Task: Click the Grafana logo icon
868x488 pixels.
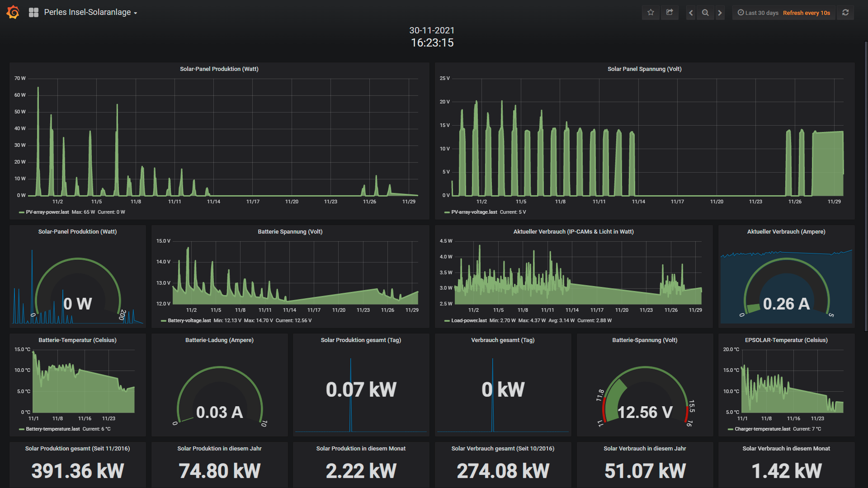Action: point(13,12)
